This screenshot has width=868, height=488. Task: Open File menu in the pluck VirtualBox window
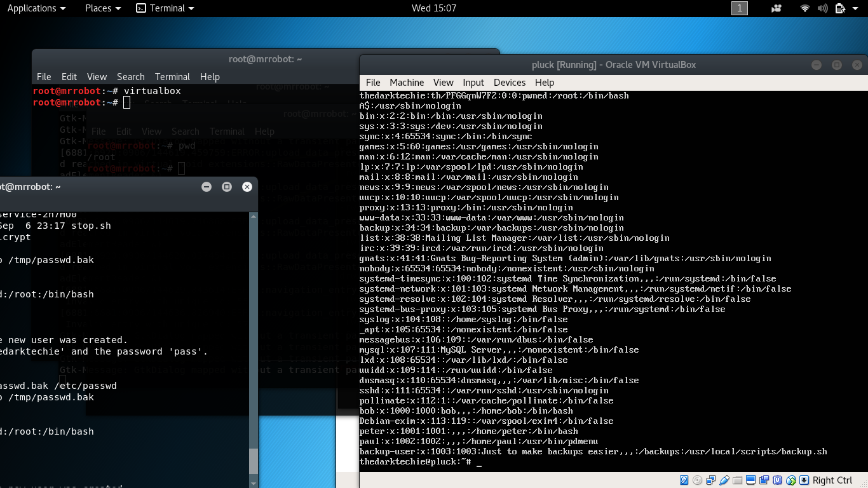(x=373, y=83)
